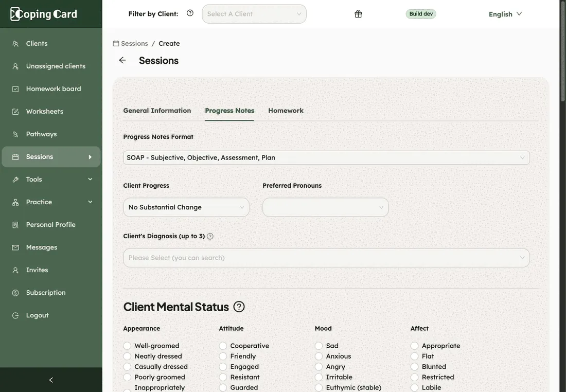
Task: Select the Poorly groomed option
Action: point(127,377)
